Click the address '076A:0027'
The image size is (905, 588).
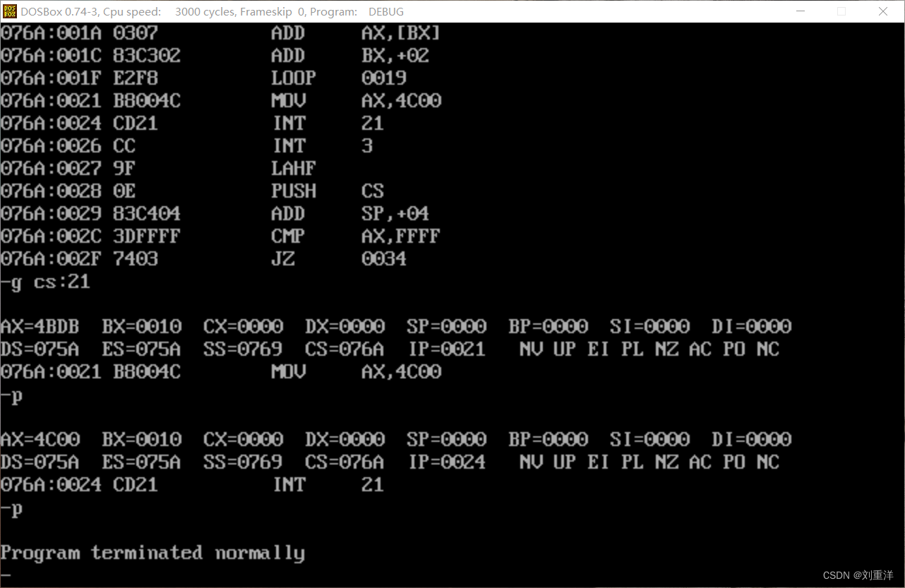(x=51, y=168)
